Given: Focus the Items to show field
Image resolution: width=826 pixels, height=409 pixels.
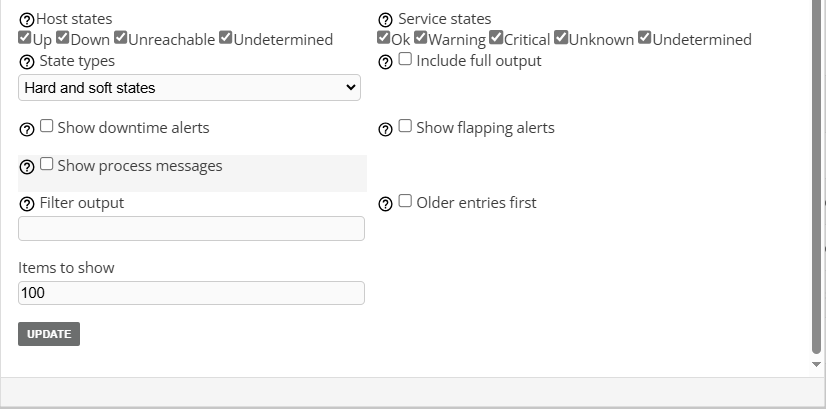Looking at the screenshot, I should pyautogui.click(x=191, y=293).
